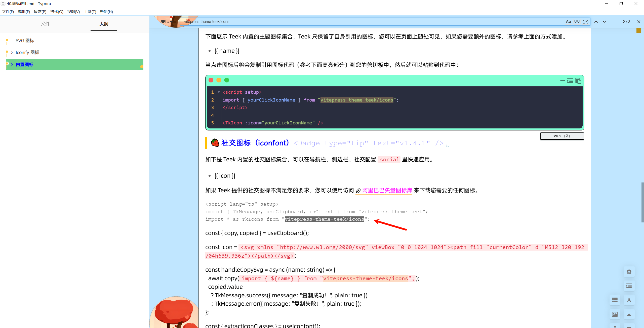Toggle regular expression (.*) search option

(585, 22)
